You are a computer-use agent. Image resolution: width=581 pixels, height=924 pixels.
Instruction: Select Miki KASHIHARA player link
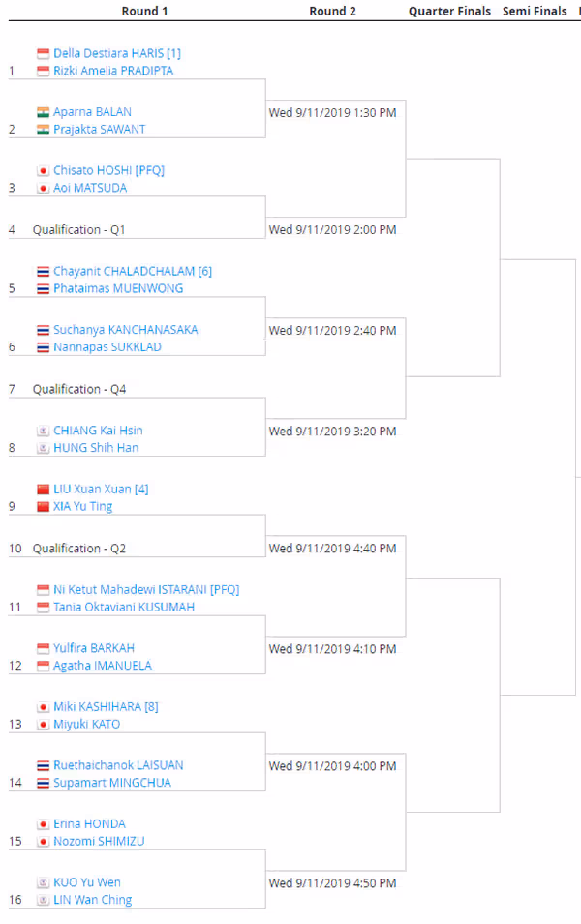coord(98,706)
